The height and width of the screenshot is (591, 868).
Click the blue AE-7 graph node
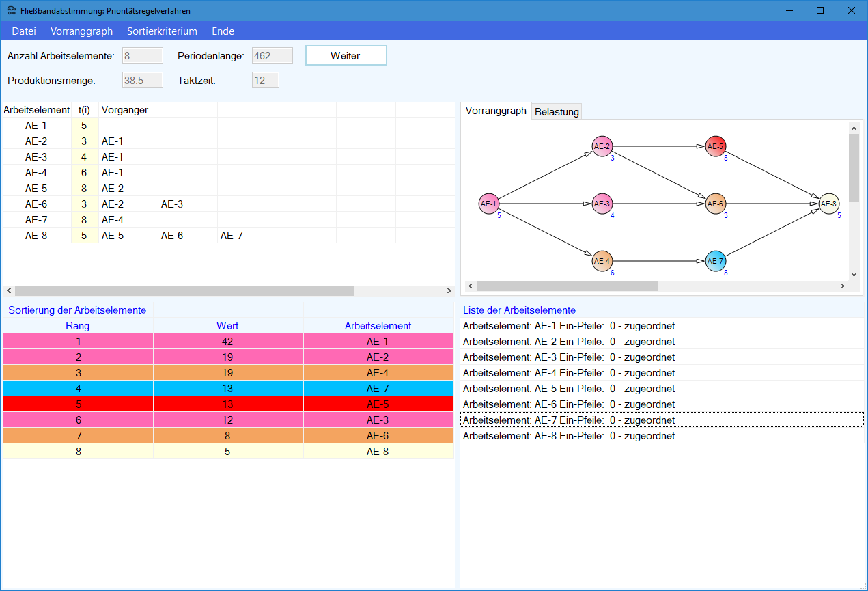tap(715, 261)
